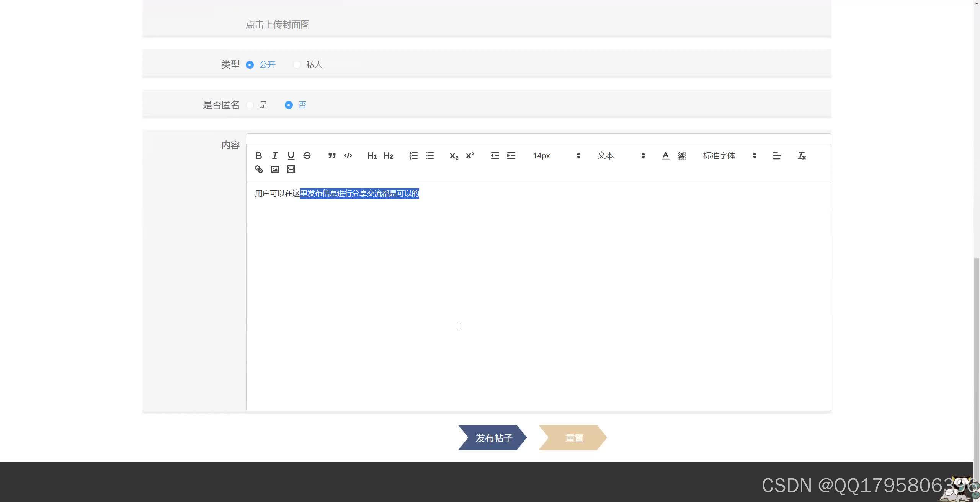Apply italic formatting

[275, 156]
